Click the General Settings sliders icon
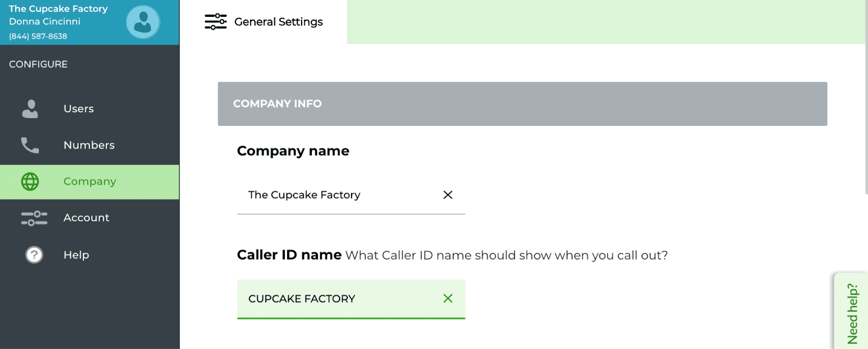 click(215, 22)
